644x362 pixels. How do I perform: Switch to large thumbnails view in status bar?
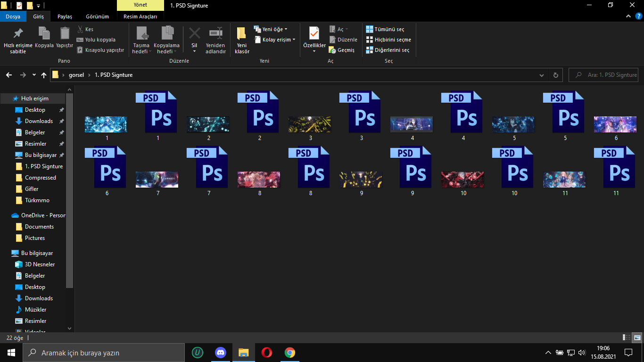[637, 337]
